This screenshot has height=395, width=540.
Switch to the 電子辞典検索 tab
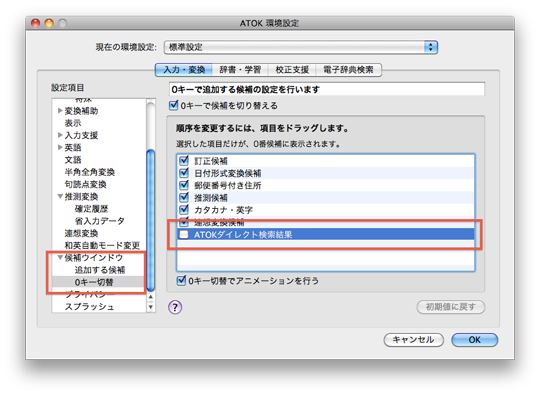[348, 70]
